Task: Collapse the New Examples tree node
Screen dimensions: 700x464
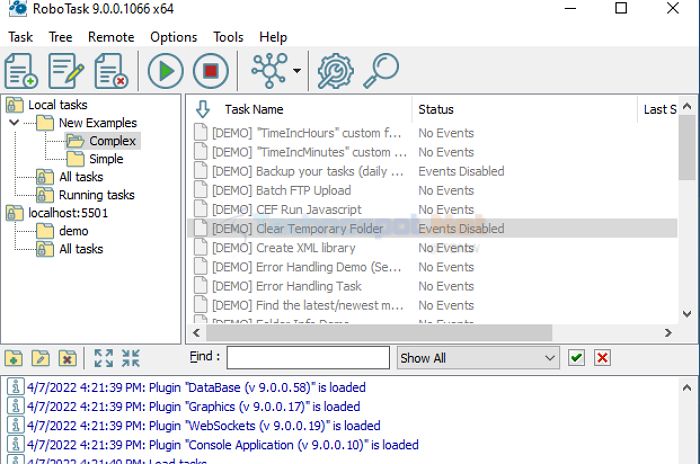Action: [x=14, y=122]
